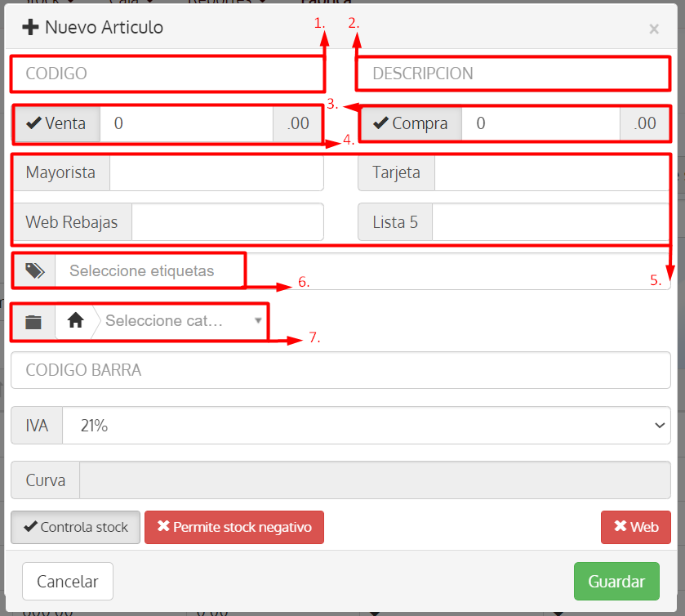685x616 pixels.
Task: Click the folder icon in the category row
Action: tap(33, 321)
